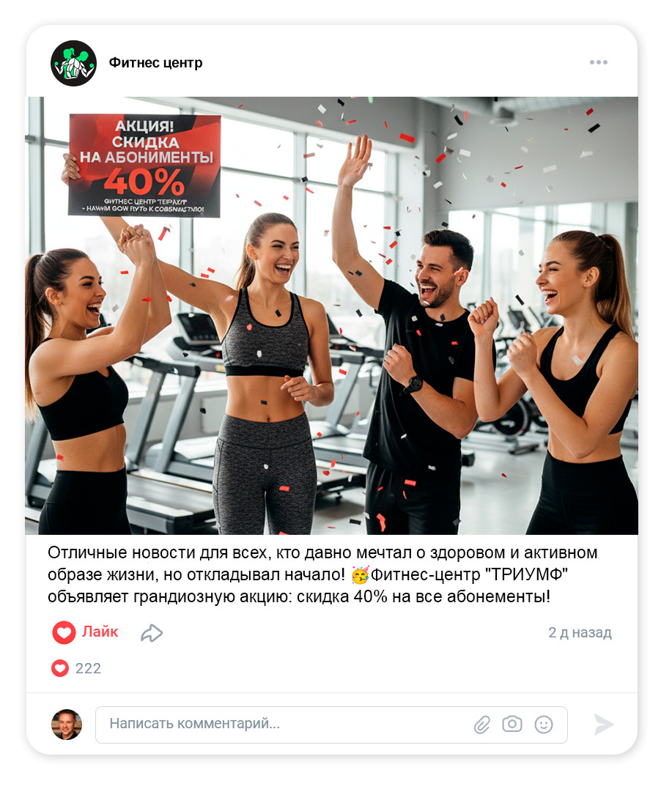Viewport: 672px width, 792px height.
Task: Open the gym celebration post photo
Action: click(x=331, y=316)
